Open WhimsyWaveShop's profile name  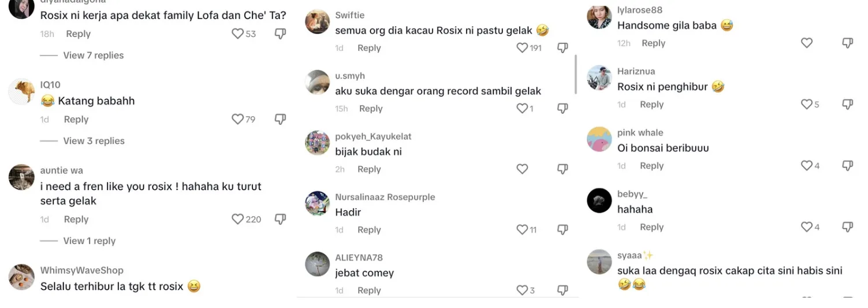tap(81, 270)
